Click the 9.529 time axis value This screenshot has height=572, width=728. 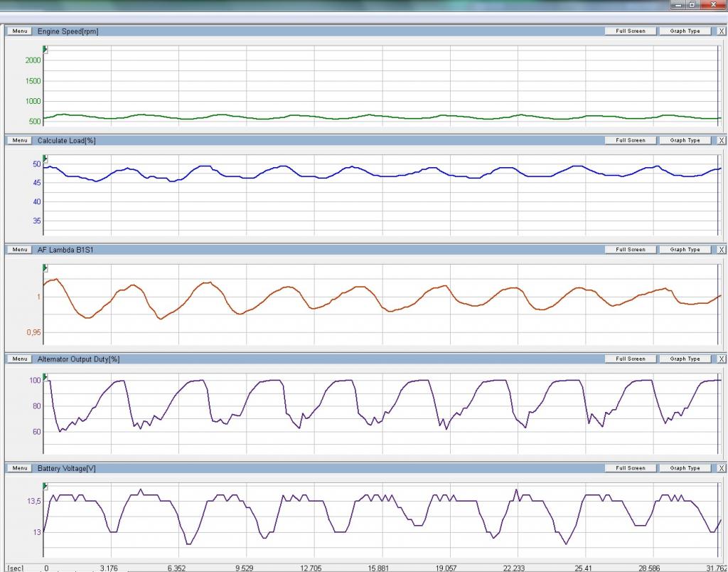245,568
